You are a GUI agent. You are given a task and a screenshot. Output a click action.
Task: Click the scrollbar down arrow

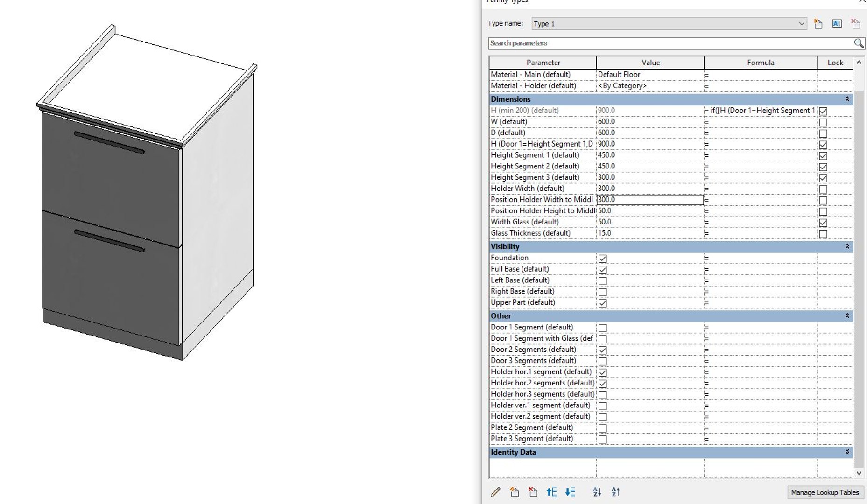point(859,473)
